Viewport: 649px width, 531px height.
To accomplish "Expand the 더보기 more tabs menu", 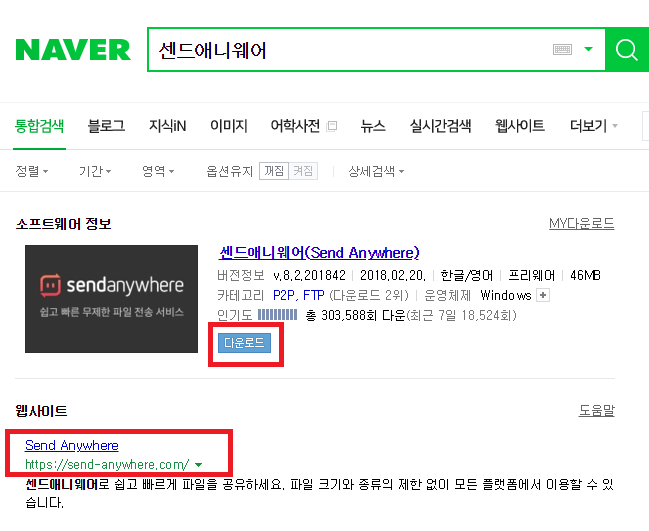I will 593,126.
